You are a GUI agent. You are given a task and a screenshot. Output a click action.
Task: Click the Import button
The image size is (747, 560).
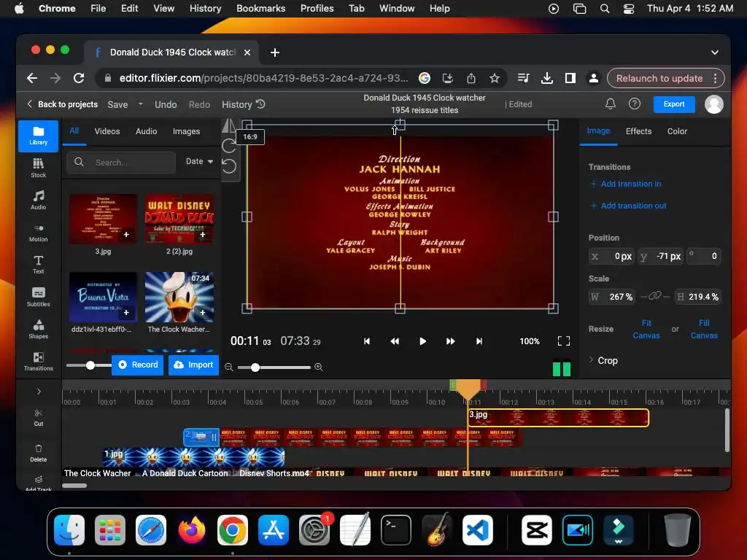coord(193,365)
